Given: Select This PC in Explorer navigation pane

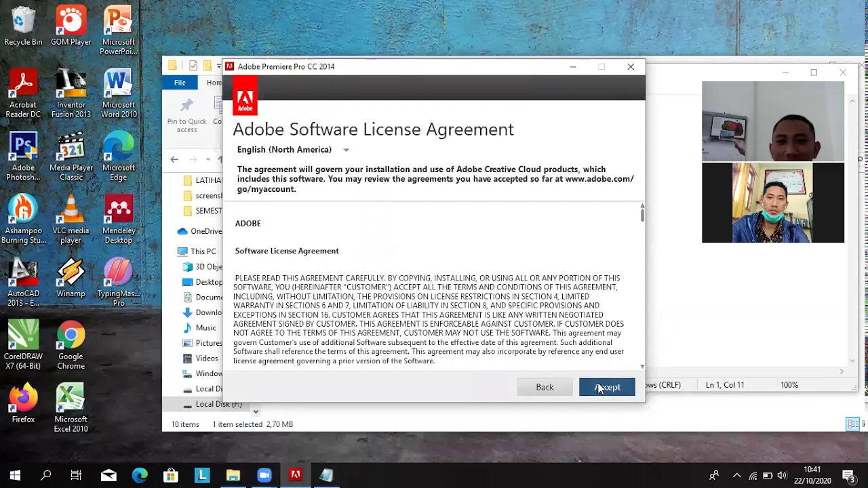Looking at the screenshot, I should [x=197, y=251].
